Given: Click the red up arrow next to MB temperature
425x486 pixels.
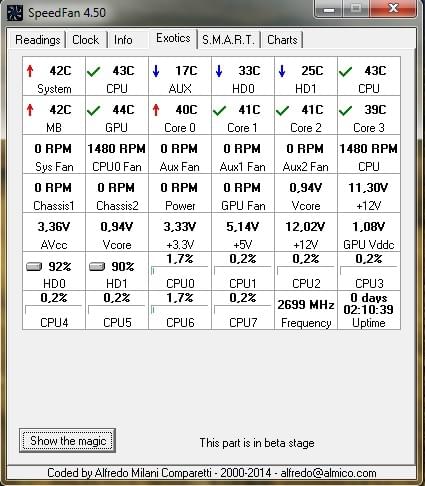Looking at the screenshot, I should (30, 110).
